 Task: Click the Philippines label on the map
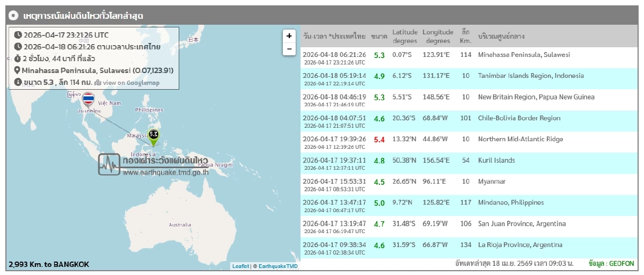click(149, 110)
